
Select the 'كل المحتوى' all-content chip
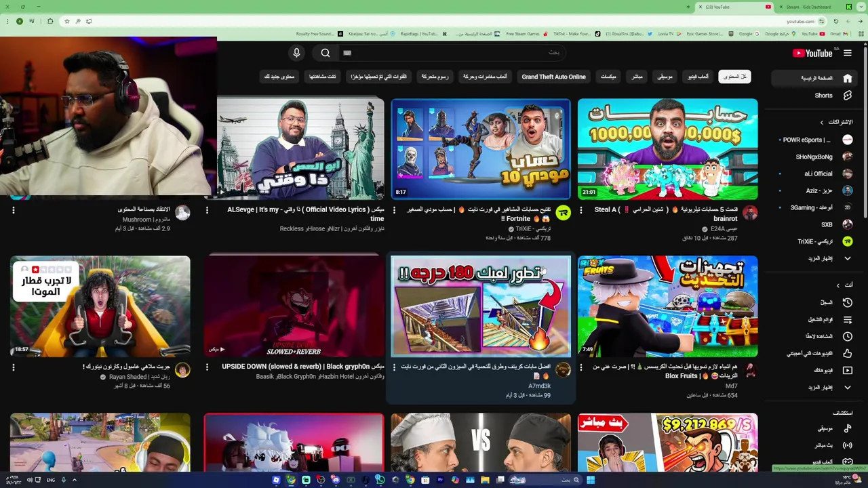click(734, 77)
